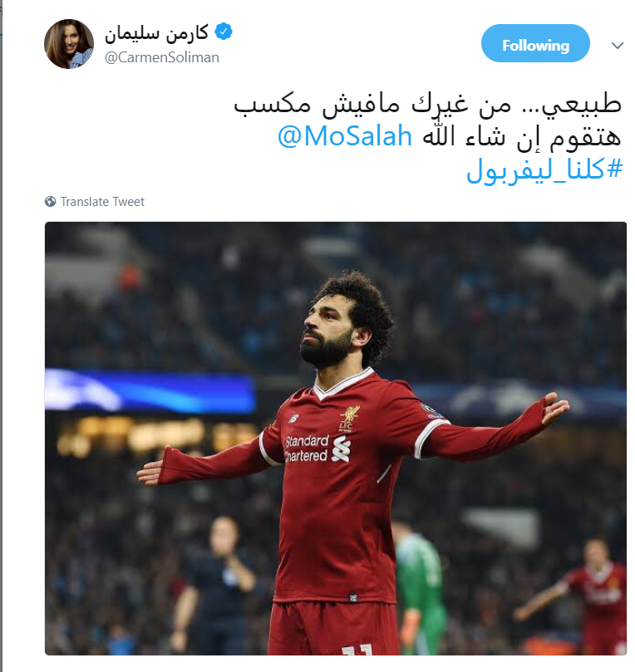Screen dimensions: 635x672
Task: Open the @MoSalah mention link
Action: (x=345, y=136)
